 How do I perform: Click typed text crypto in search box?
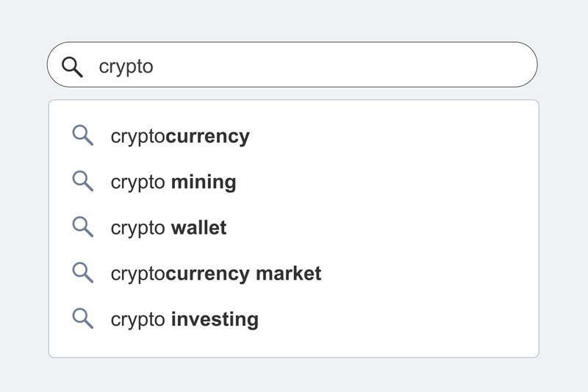tap(126, 68)
